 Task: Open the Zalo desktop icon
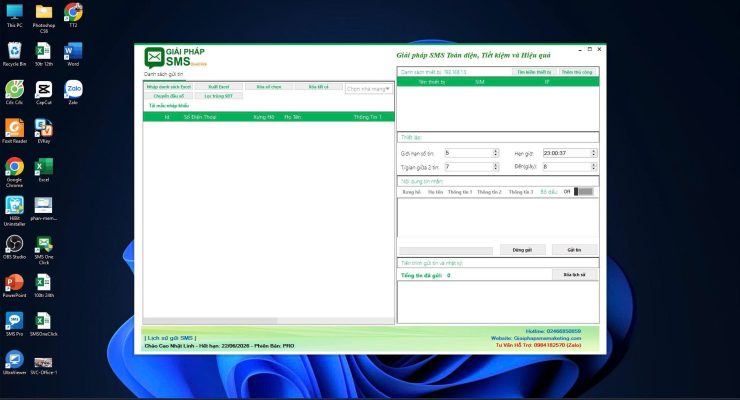click(73, 90)
